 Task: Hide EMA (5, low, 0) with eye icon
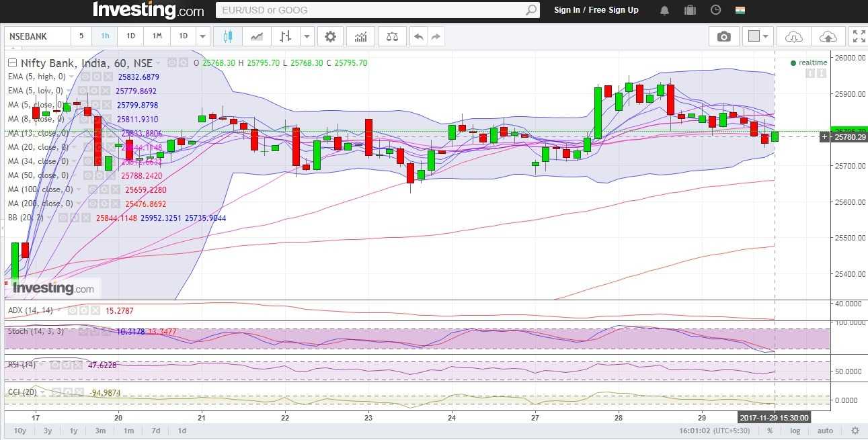(x=81, y=91)
